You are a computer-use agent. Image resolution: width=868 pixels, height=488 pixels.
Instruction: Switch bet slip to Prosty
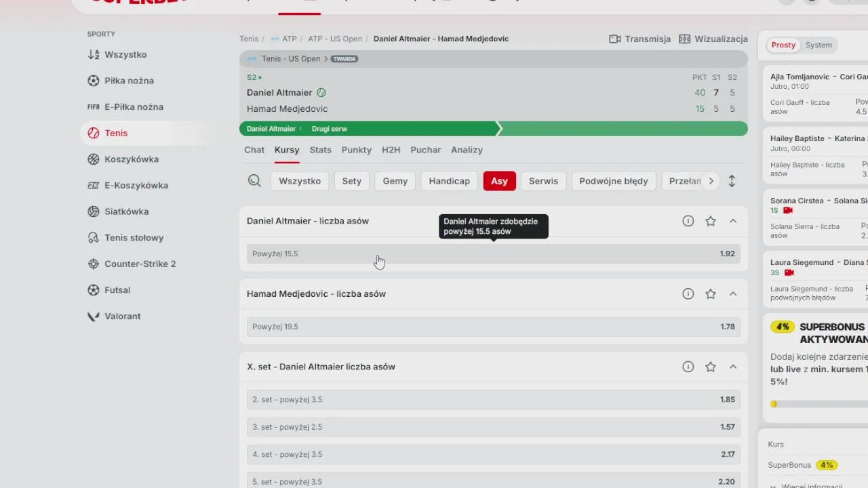pyautogui.click(x=783, y=45)
